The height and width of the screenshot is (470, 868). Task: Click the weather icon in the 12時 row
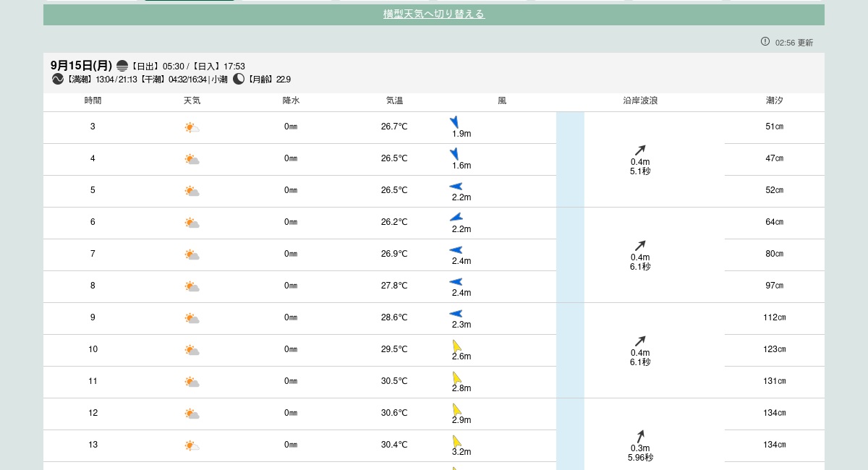point(192,414)
